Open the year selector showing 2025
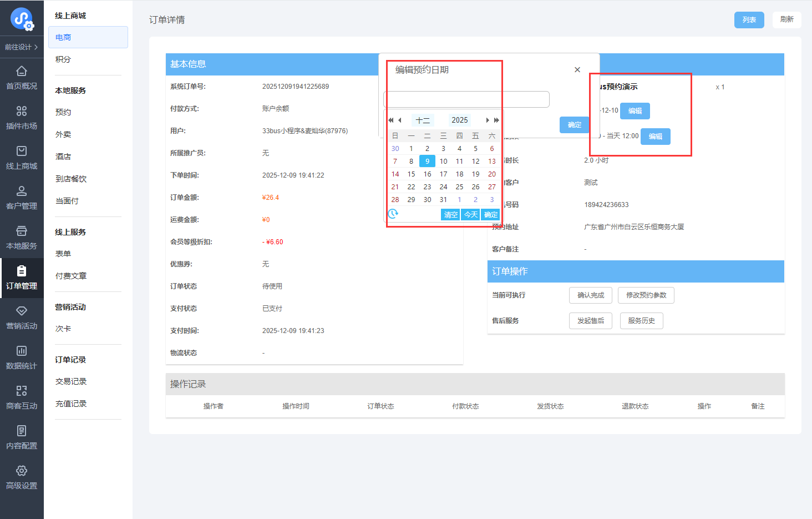This screenshot has width=812, height=519. pyautogui.click(x=459, y=120)
